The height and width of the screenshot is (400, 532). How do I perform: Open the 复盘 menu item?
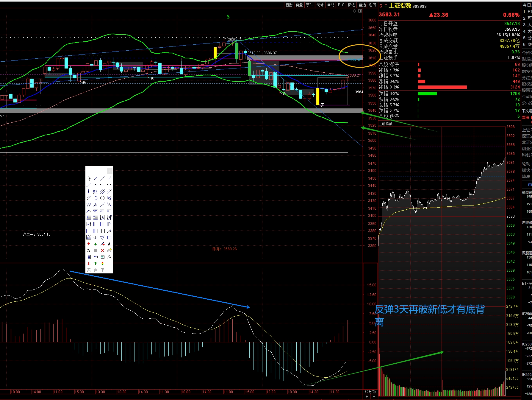pos(299,5)
